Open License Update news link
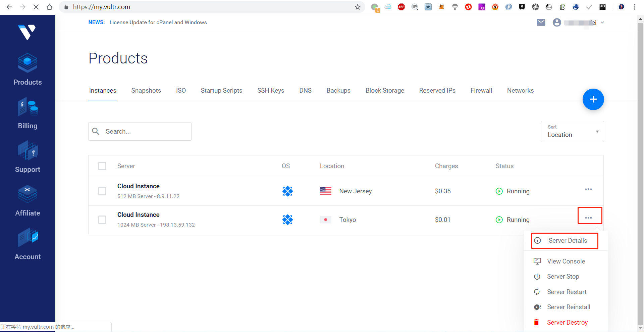The image size is (644, 332). 158,22
